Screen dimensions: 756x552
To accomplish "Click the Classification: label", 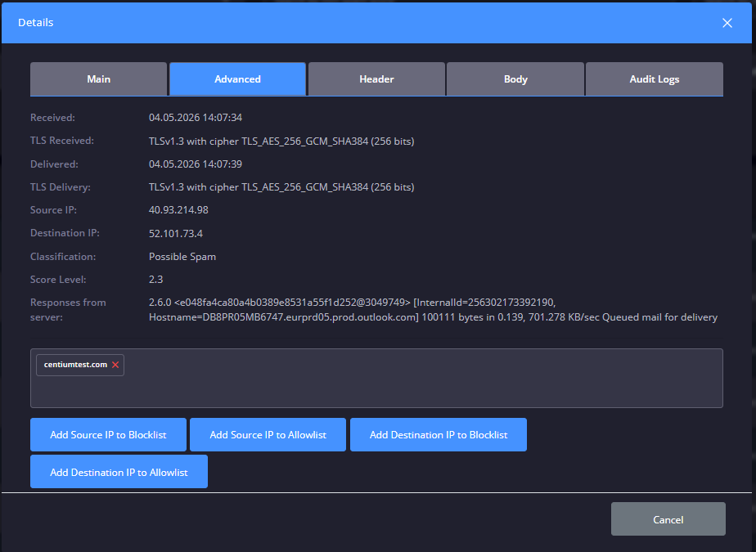I will click(63, 257).
